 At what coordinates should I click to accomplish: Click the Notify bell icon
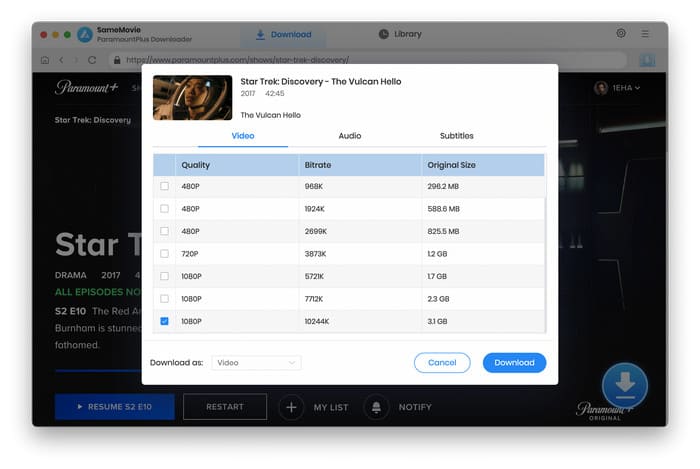pyautogui.click(x=377, y=407)
